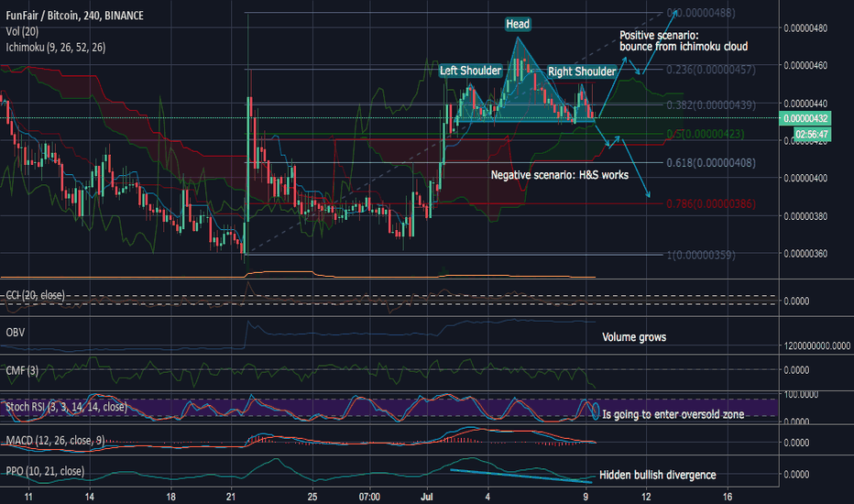Click the Volume grows annotation
Image resolution: width=854 pixels, height=504 pixels.
(634, 337)
